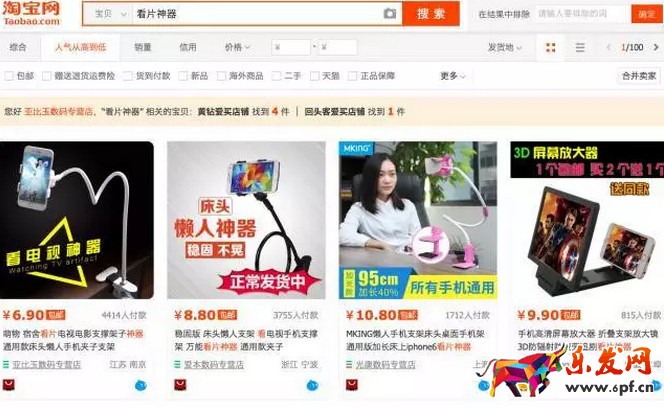Open the 3D屏幕放大器 product thumbnail

coord(587,220)
